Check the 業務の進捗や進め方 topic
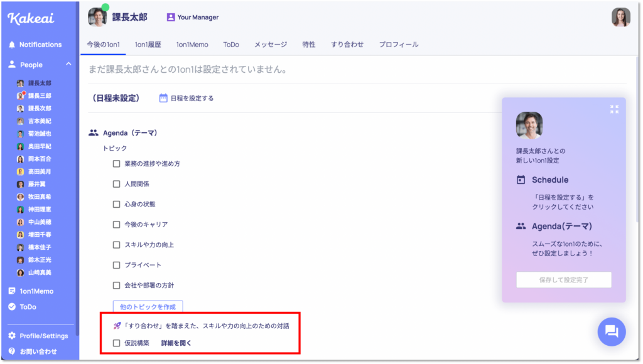The image size is (643, 364). [x=116, y=164]
